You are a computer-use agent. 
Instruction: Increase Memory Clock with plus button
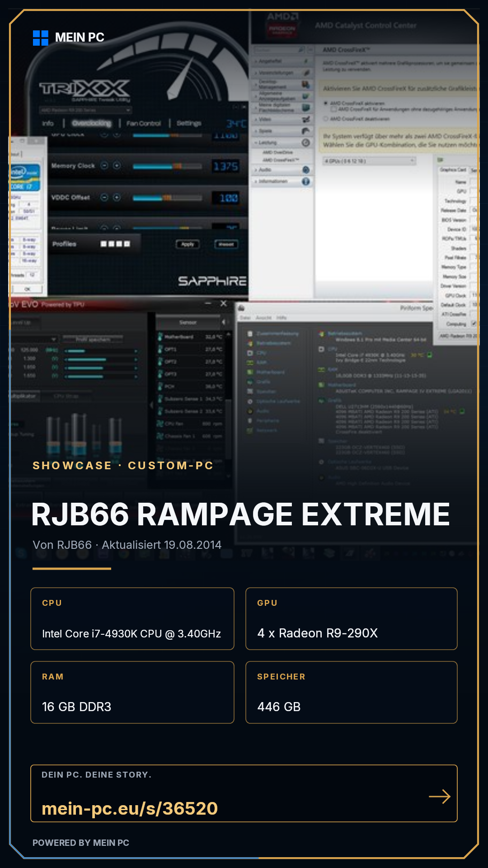[x=117, y=165]
